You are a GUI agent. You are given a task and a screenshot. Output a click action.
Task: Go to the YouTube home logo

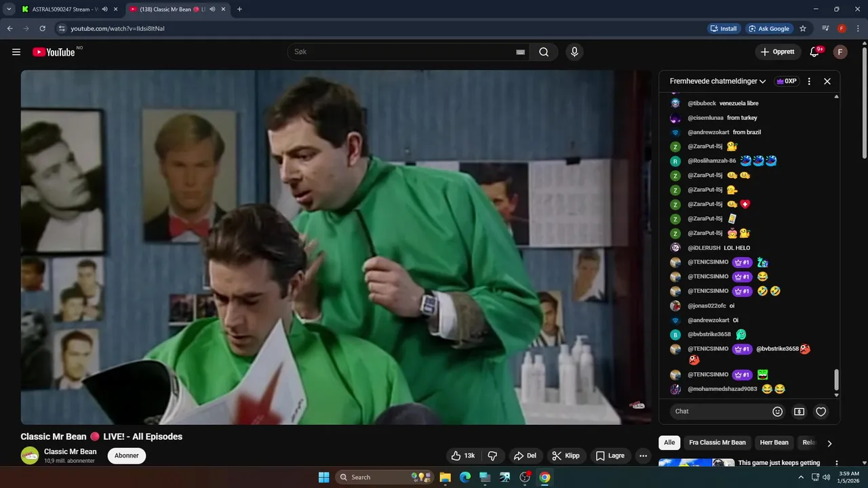tap(54, 52)
